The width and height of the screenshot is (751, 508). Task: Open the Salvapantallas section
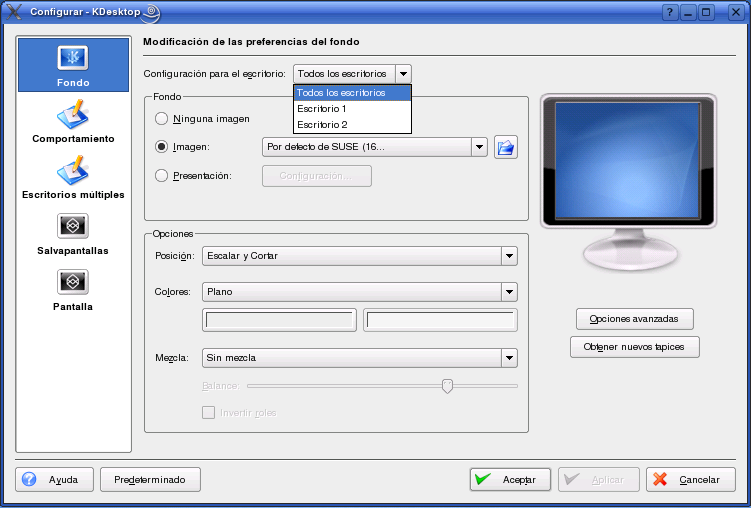[73, 234]
